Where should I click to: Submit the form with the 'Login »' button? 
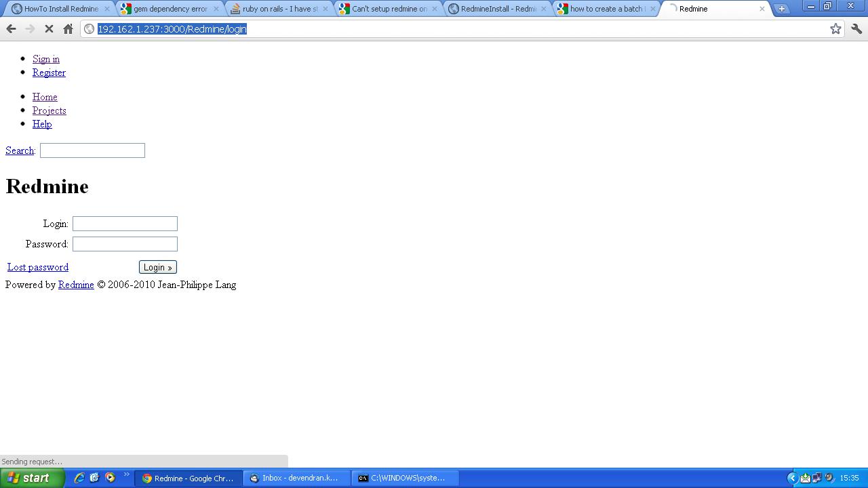point(158,267)
